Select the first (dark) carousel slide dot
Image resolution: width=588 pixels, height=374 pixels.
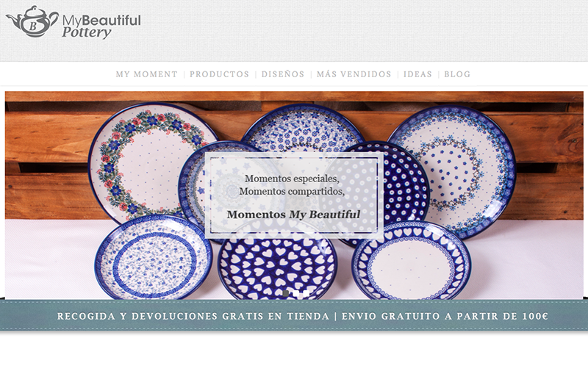(x=286, y=293)
